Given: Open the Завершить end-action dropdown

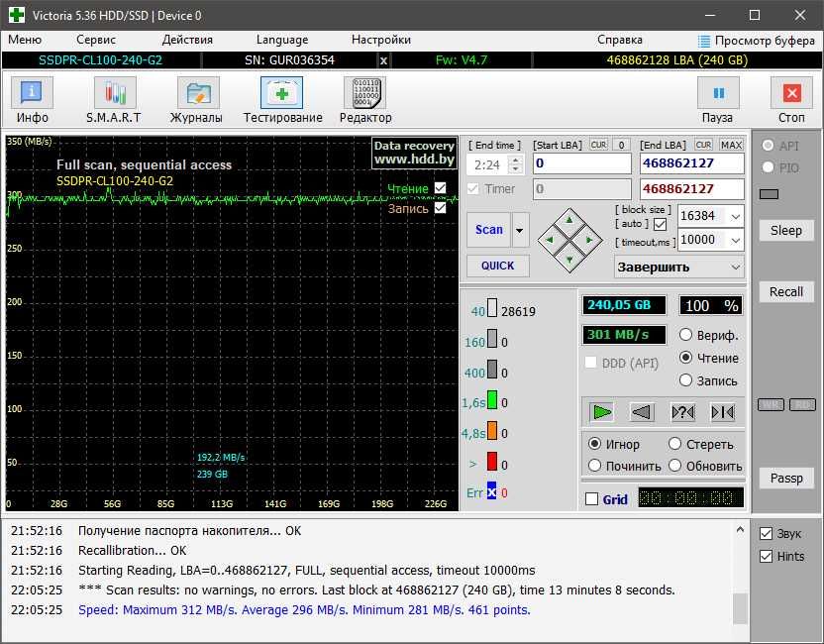Looking at the screenshot, I should [x=735, y=268].
